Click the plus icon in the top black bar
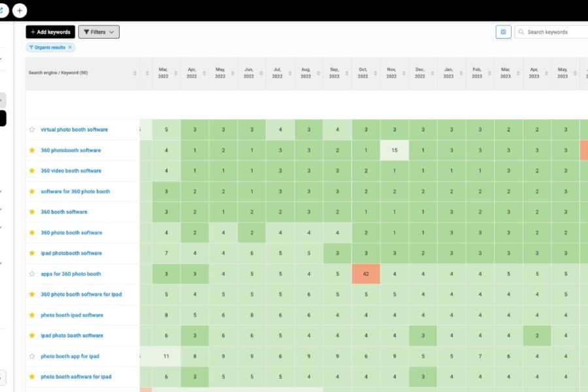Image resolution: width=588 pixels, height=392 pixels. pos(20,10)
